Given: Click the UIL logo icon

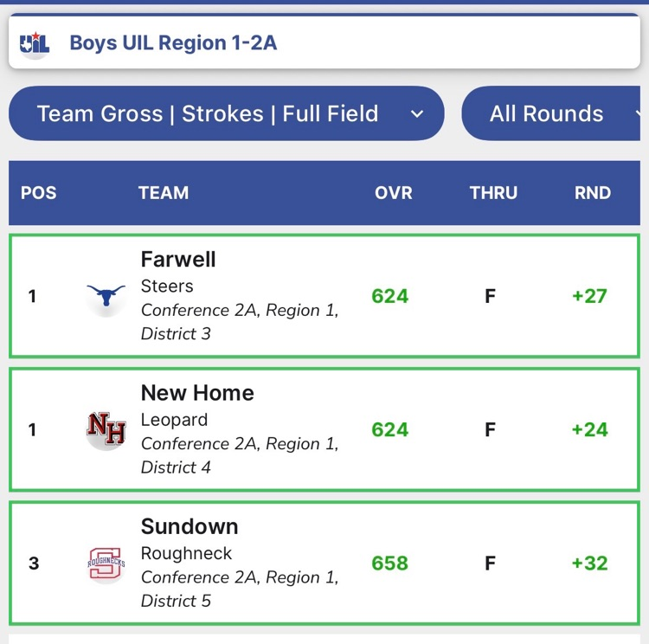Looking at the screenshot, I should coord(35,42).
